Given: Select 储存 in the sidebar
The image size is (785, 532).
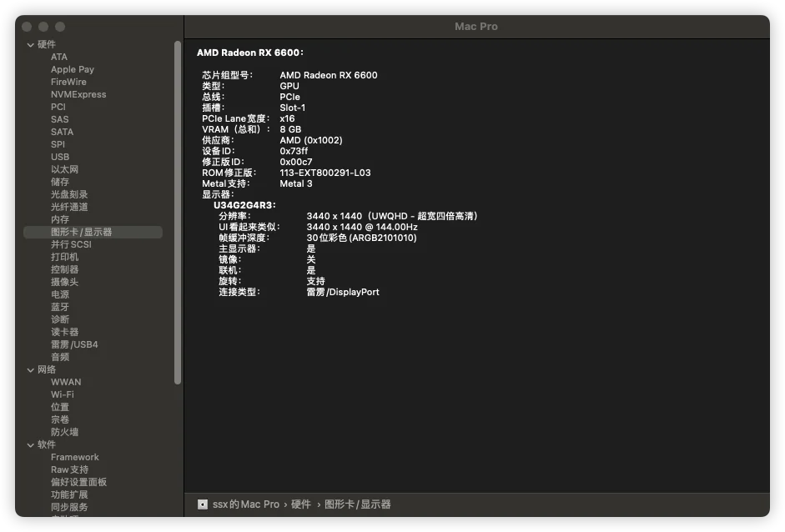Looking at the screenshot, I should click(x=60, y=182).
